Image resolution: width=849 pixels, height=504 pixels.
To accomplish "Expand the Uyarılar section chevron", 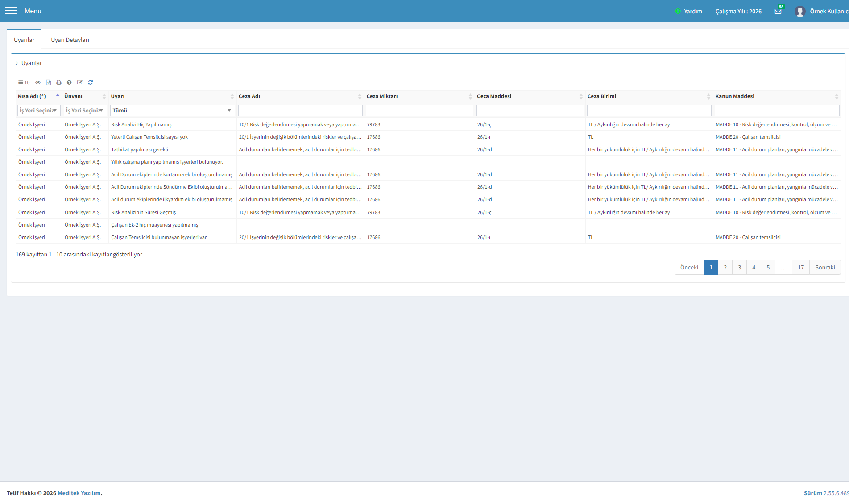I will 17,63.
